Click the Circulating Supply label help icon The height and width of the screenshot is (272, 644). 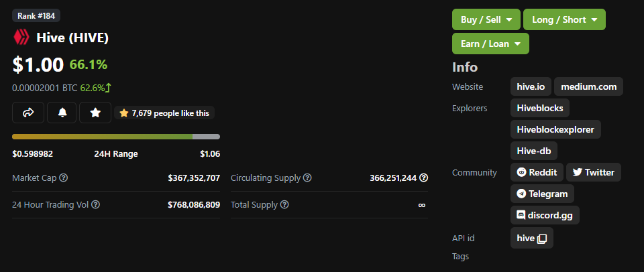tap(307, 178)
